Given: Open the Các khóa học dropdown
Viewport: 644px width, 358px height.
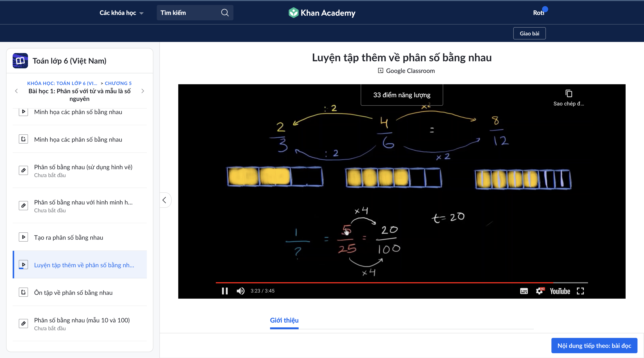Looking at the screenshot, I should [x=122, y=13].
